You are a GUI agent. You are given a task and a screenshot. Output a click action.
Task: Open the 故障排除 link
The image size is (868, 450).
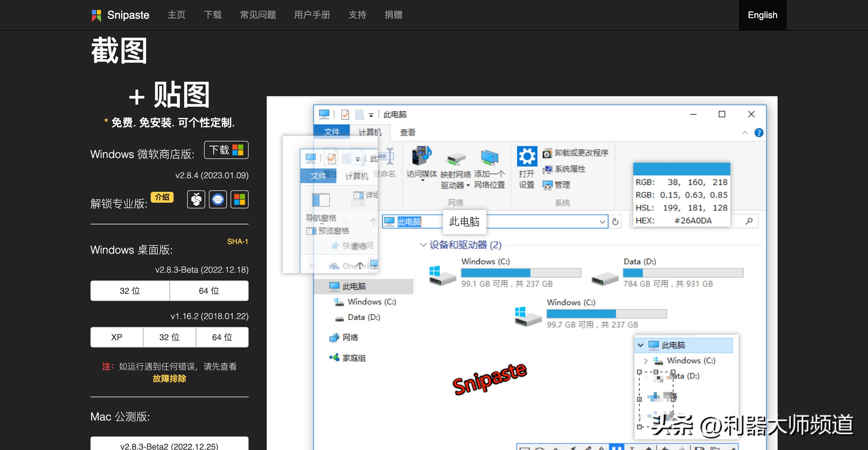pyautogui.click(x=169, y=379)
